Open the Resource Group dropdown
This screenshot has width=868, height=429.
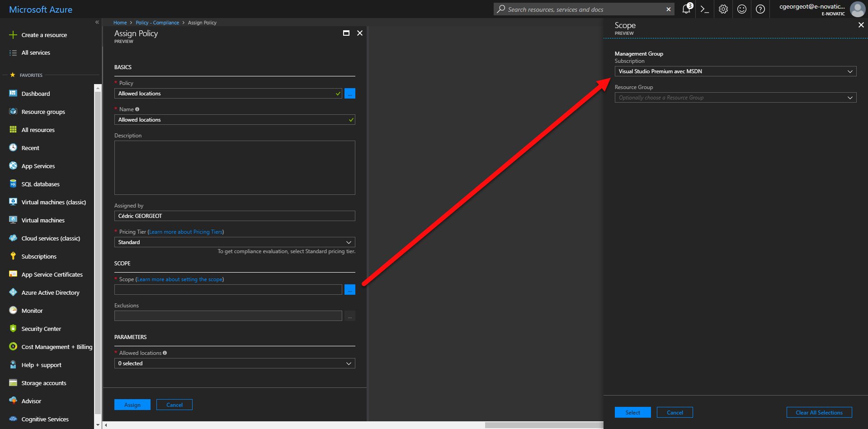click(x=735, y=98)
